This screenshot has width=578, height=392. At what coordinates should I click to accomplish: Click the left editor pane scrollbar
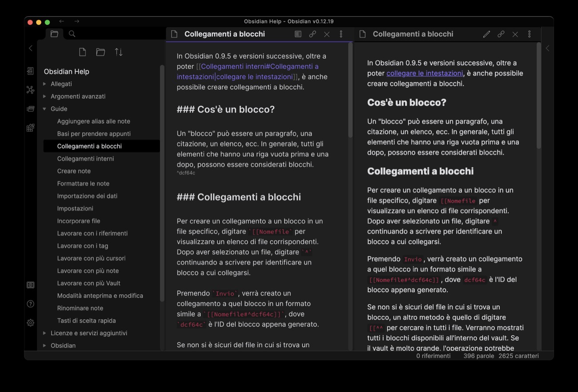click(x=350, y=90)
